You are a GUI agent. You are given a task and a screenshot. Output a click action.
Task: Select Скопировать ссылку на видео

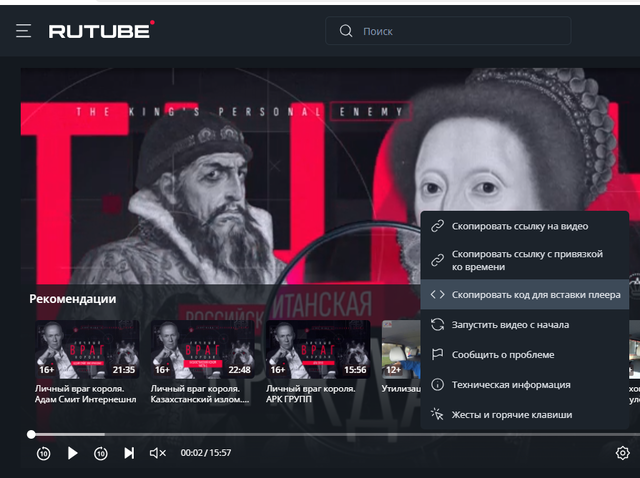coord(524,226)
